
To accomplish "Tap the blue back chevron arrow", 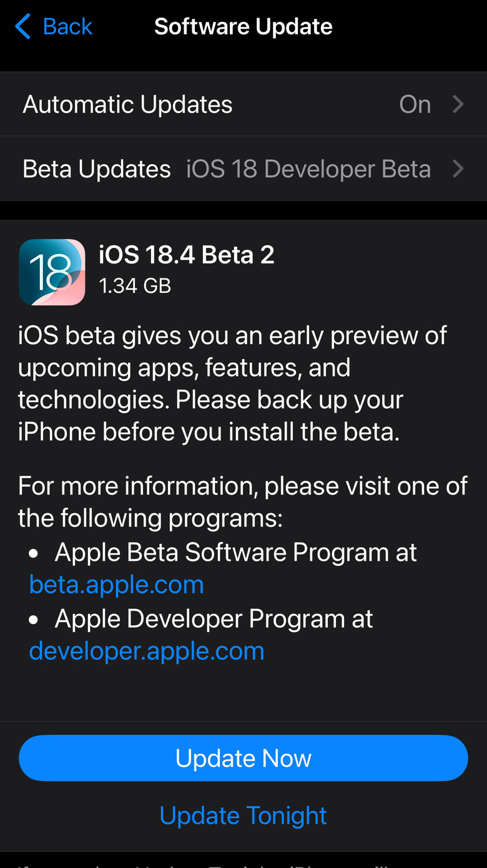I will point(22,27).
